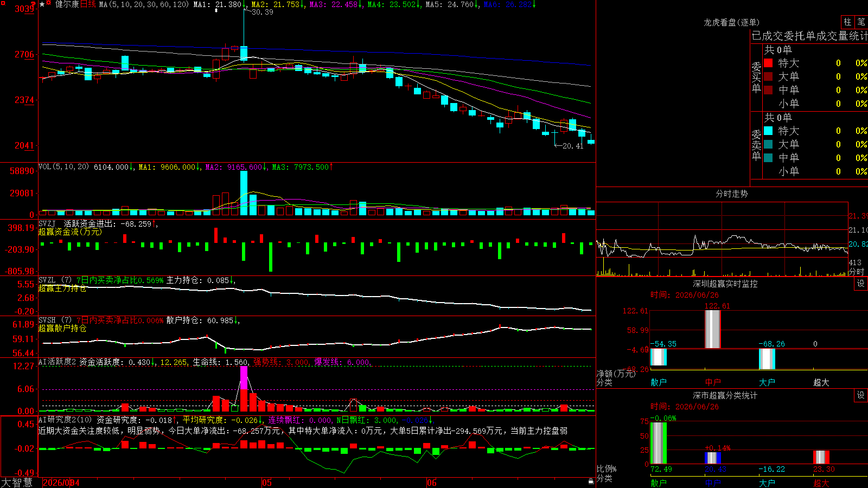The width and height of the screenshot is (868, 488).
Task: Click the lock icon at chart bottom-right
Action: coord(591,481)
